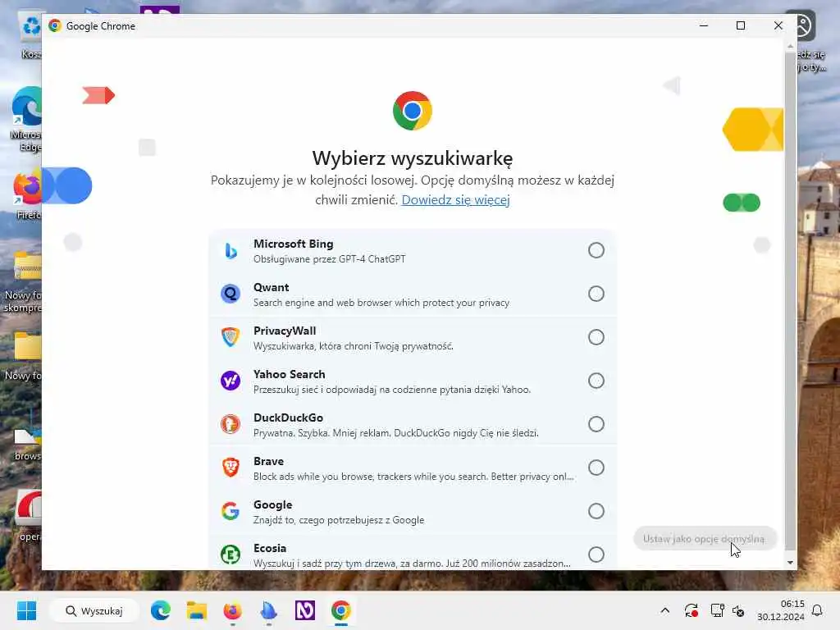Screen dimensions: 840x630
Task: Click the DuckDuckGo duck icon
Action: (x=231, y=424)
